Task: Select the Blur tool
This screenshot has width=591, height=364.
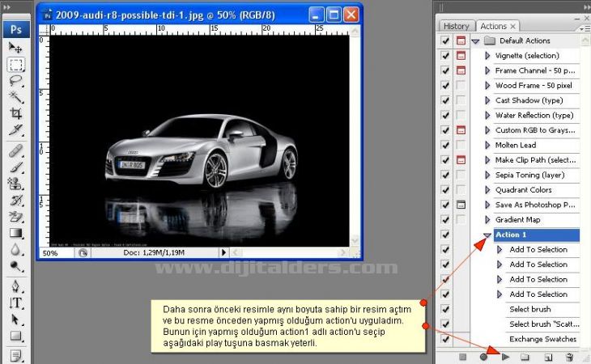Action: pos(15,250)
